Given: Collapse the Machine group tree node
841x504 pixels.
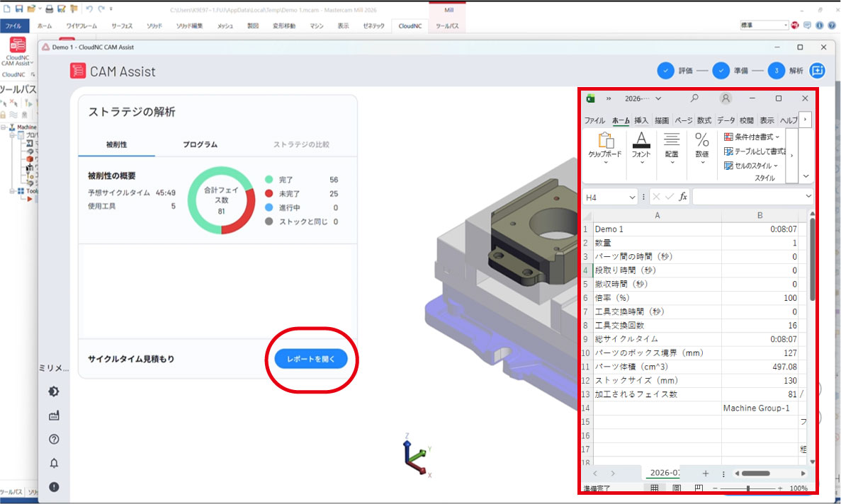Looking at the screenshot, I should (x=4, y=127).
